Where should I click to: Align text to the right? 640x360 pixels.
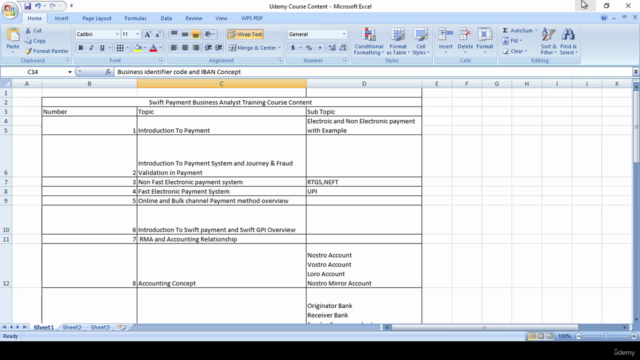point(196,48)
